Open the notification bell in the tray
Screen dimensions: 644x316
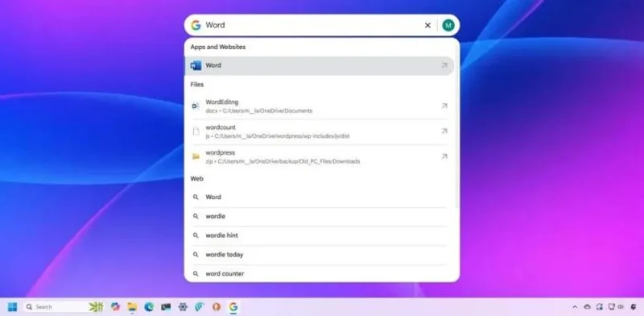coord(634,307)
